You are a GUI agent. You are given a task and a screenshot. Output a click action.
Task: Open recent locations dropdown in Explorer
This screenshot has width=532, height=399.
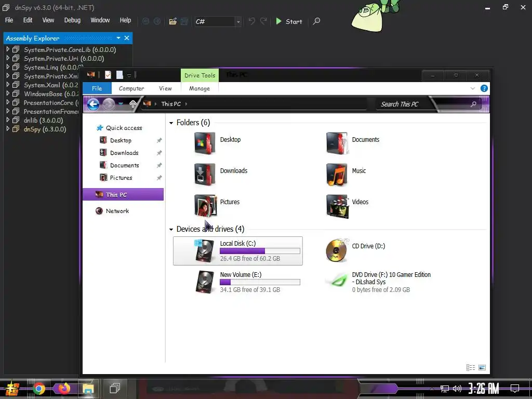(121, 104)
